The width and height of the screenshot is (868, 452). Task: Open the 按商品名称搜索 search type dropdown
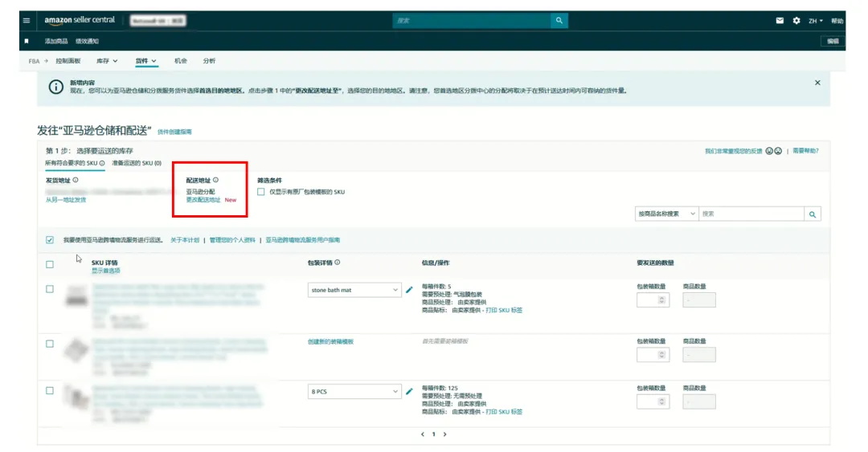(665, 214)
